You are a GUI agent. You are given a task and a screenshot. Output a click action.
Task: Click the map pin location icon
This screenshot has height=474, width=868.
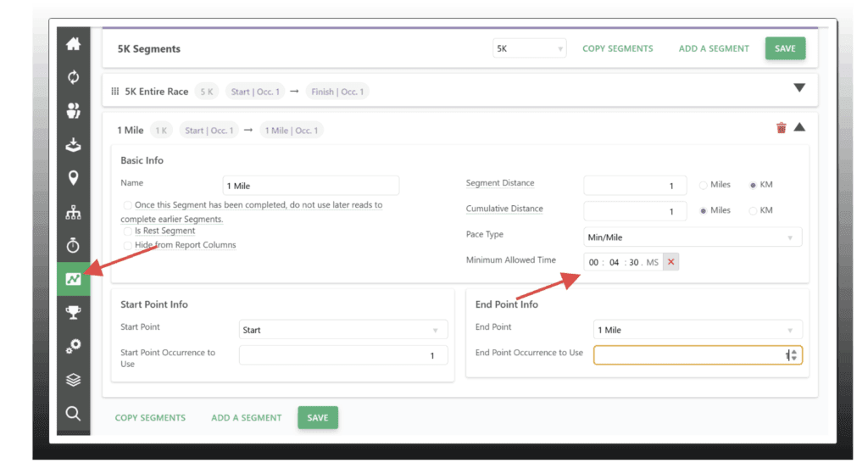[x=73, y=177]
